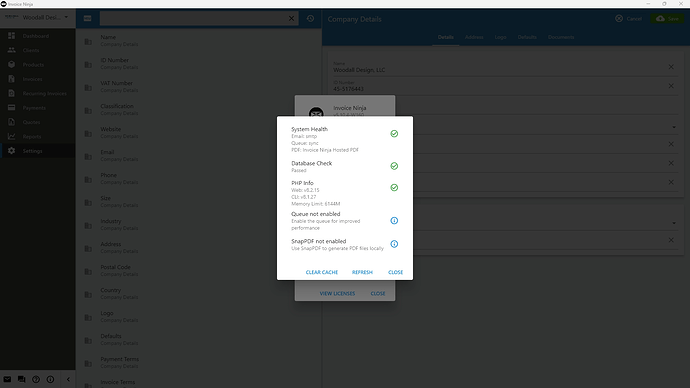The height and width of the screenshot is (388, 690).
Task: Select Address search result row
Action: (199, 247)
